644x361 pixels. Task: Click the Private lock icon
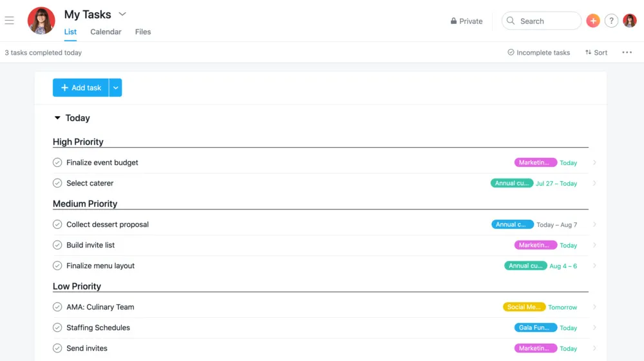[454, 21]
